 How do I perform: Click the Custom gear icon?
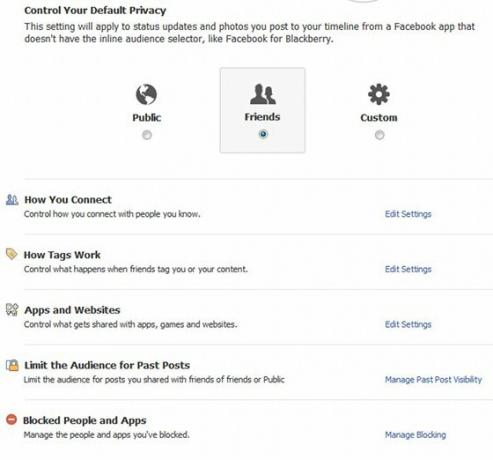click(x=379, y=94)
